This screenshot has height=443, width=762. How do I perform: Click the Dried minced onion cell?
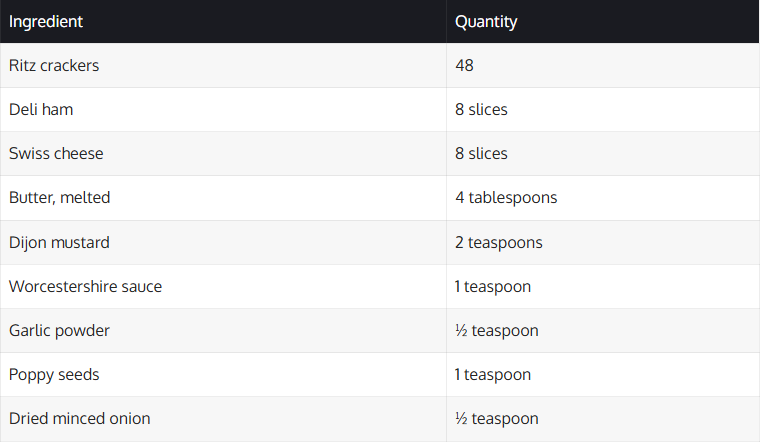coord(79,418)
